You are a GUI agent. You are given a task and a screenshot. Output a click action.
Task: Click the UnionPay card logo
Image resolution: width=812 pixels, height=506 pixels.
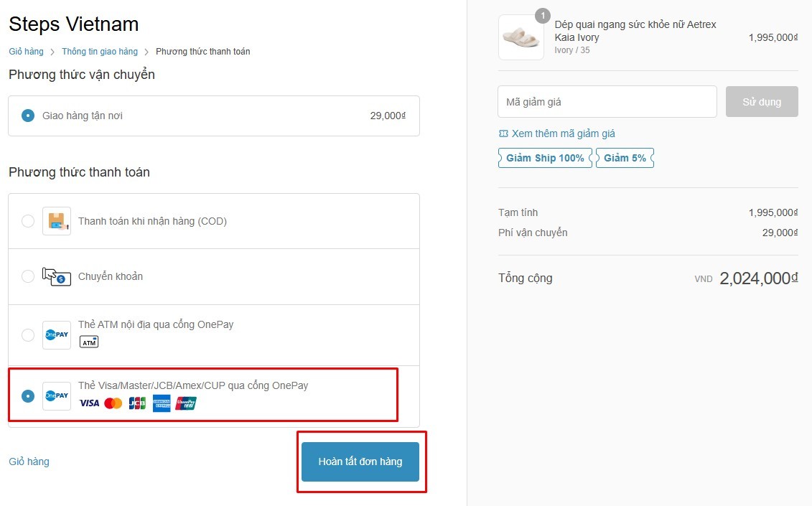tap(186, 403)
